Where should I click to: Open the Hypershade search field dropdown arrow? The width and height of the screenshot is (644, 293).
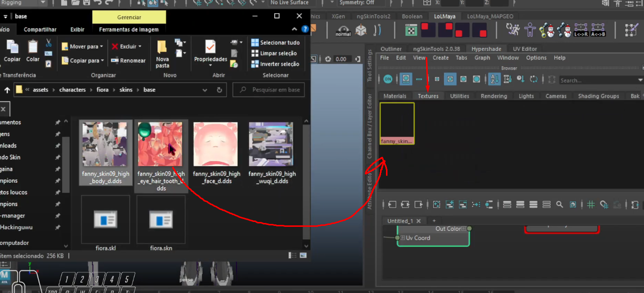pyautogui.click(x=641, y=80)
